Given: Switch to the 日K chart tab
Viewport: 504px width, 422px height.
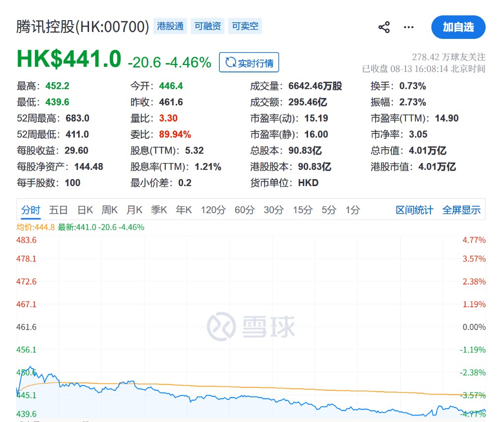Looking at the screenshot, I should click(85, 210).
